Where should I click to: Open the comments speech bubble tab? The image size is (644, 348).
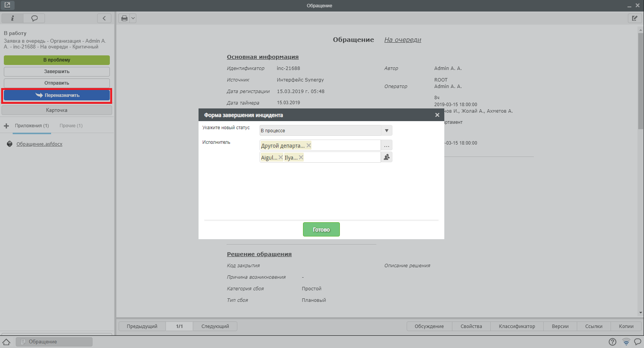(x=34, y=18)
